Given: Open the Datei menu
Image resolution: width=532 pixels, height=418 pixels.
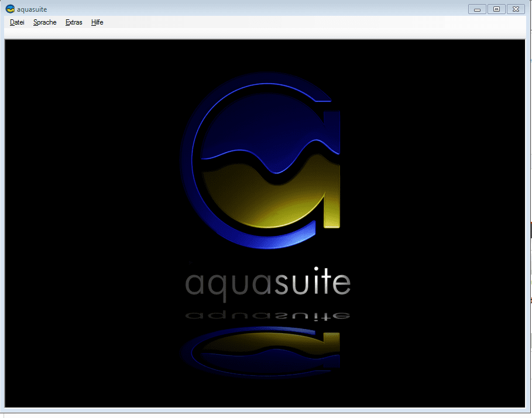Looking at the screenshot, I should (x=17, y=22).
